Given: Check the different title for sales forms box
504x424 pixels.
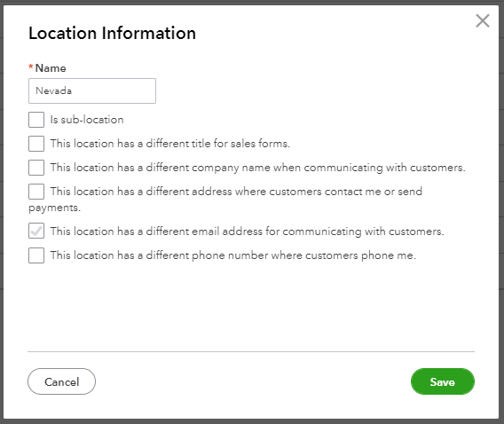Looking at the screenshot, I should 36,144.
